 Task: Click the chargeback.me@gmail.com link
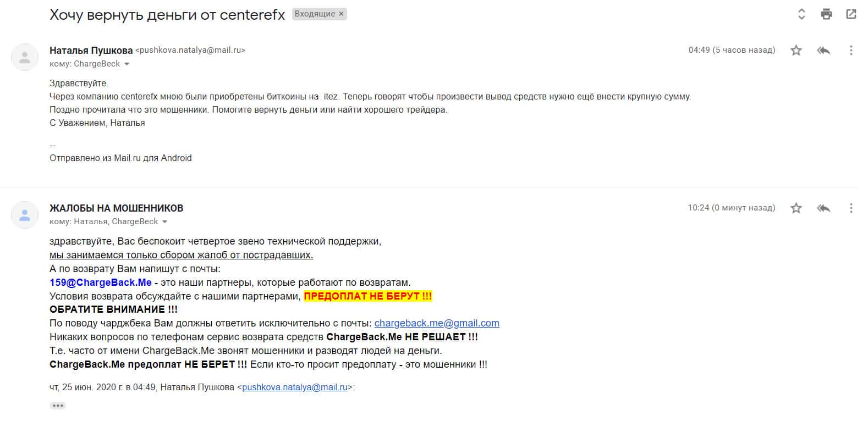pyautogui.click(x=437, y=323)
